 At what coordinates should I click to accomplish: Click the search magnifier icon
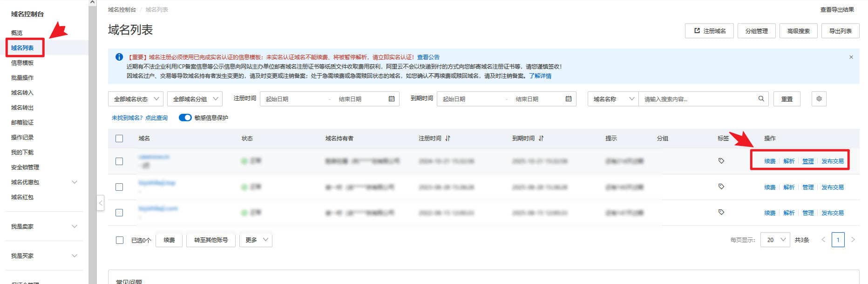761,99
